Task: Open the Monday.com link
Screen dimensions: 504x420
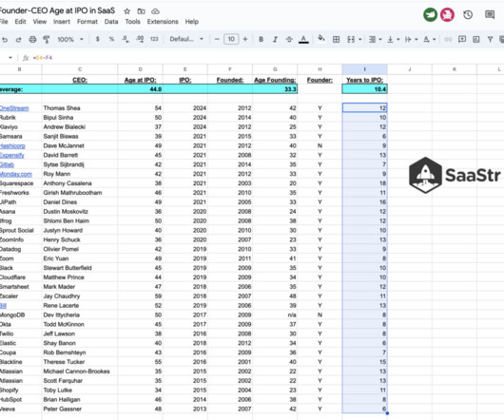Action: 16,174
